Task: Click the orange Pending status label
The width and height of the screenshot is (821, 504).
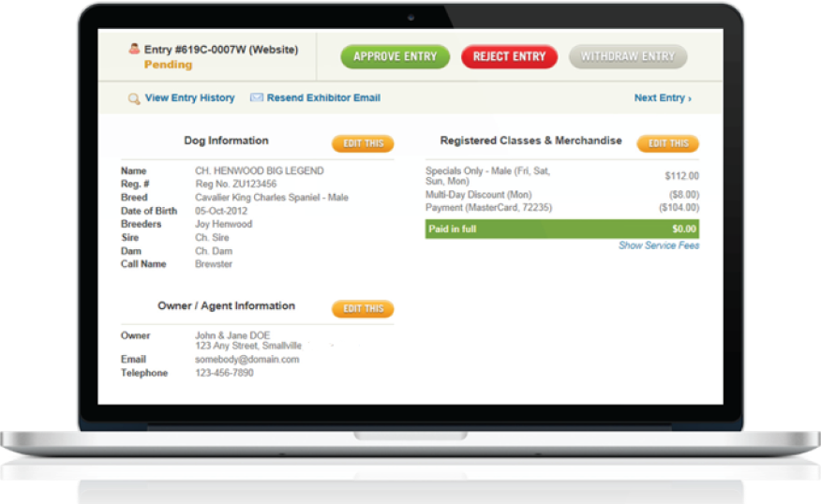Action: coord(168,66)
